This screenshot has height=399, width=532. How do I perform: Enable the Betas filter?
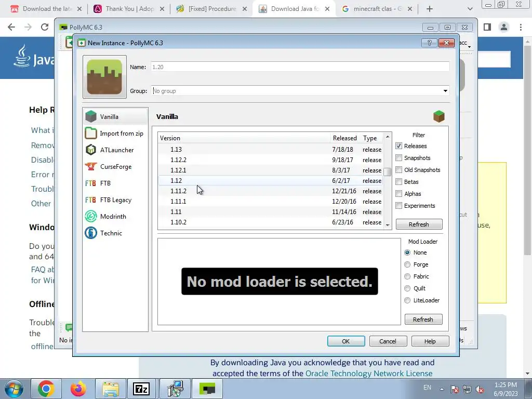[398, 181]
